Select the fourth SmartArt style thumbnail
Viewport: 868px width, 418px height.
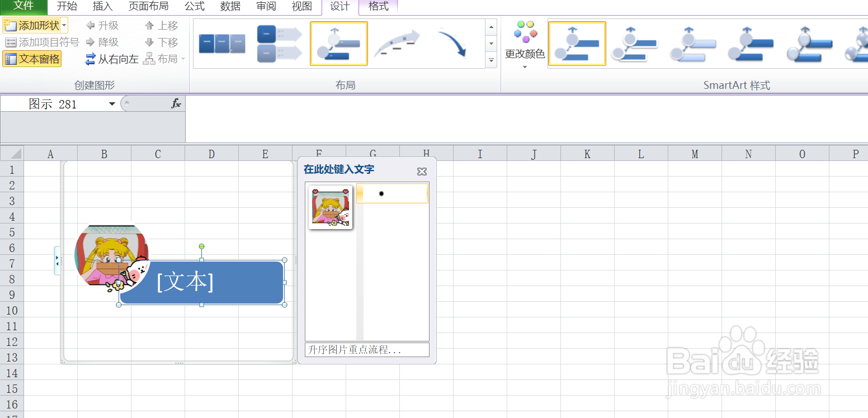click(x=751, y=44)
